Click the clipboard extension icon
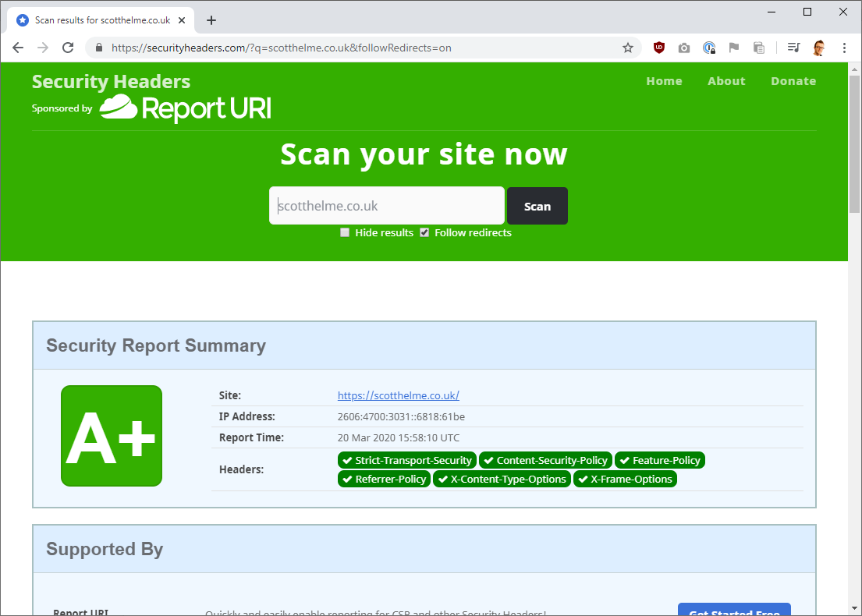 [x=759, y=48]
